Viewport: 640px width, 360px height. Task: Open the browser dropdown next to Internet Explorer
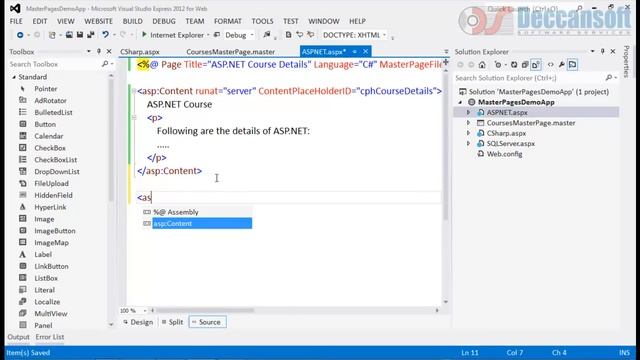click(x=208, y=35)
